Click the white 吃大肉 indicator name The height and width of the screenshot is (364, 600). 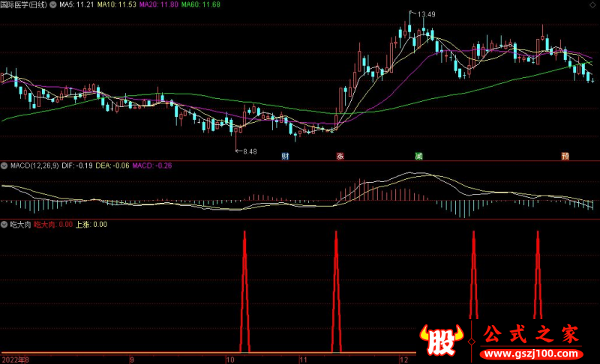(x=20, y=225)
